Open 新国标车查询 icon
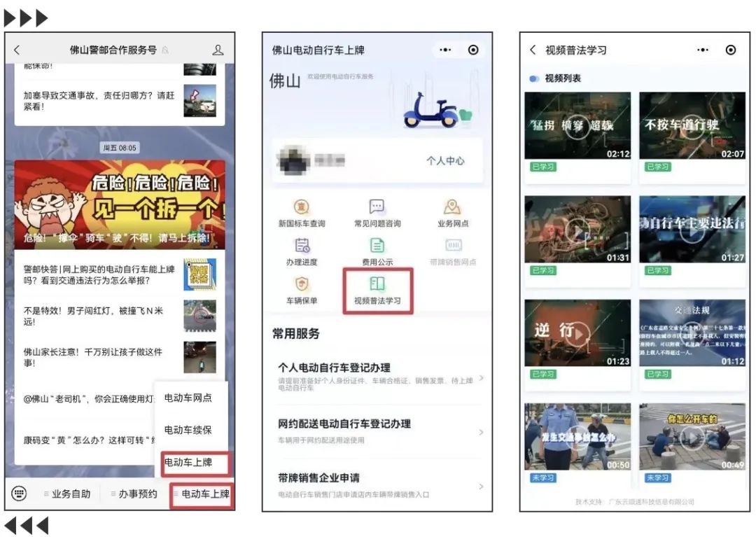Image resolution: width=756 pixels, height=537 pixels. click(302, 207)
